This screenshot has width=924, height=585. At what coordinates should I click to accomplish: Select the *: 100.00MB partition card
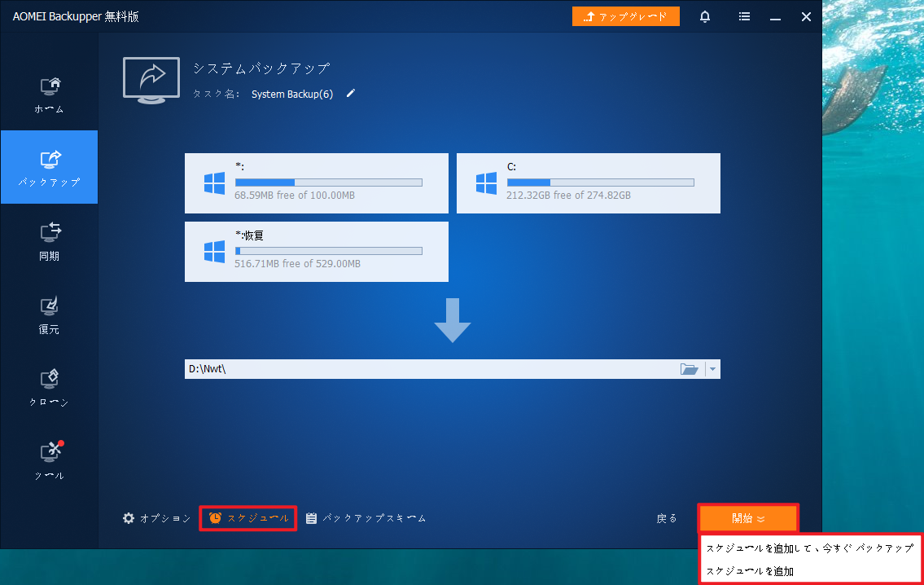[x=317, y=183]
